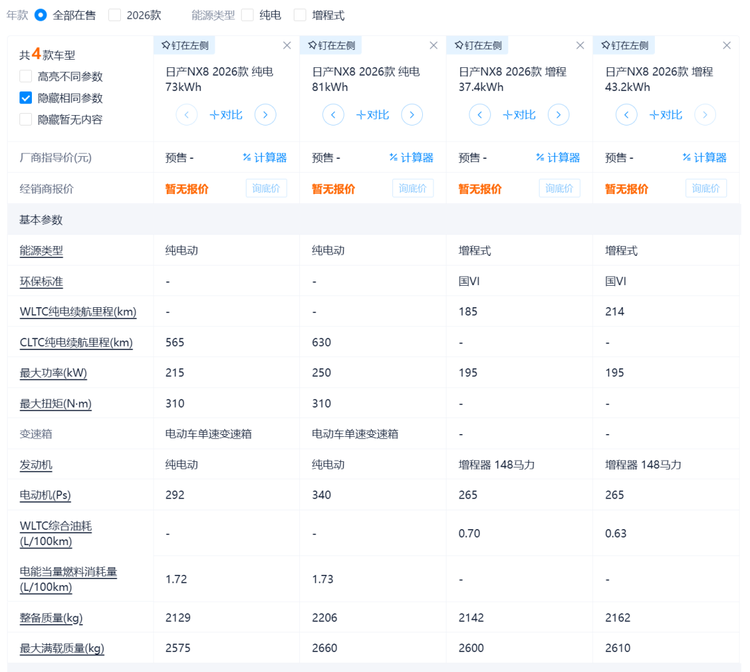The width and height of the screenshot is (750, 672).
Task: Enable 高亮不同参数 checkbox
Action: click(x=26, y=77)
